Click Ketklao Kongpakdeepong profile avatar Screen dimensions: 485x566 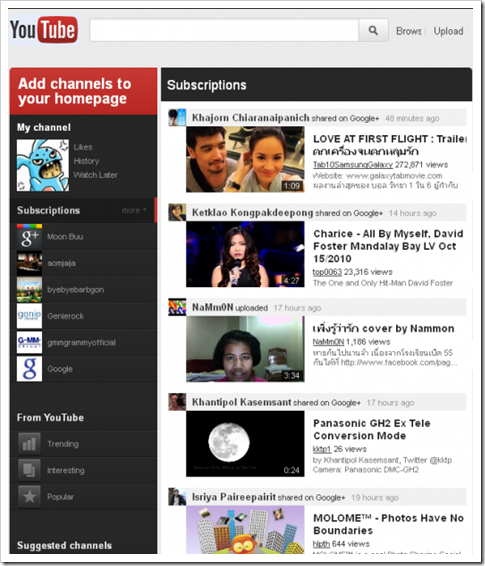coord(177,212)
